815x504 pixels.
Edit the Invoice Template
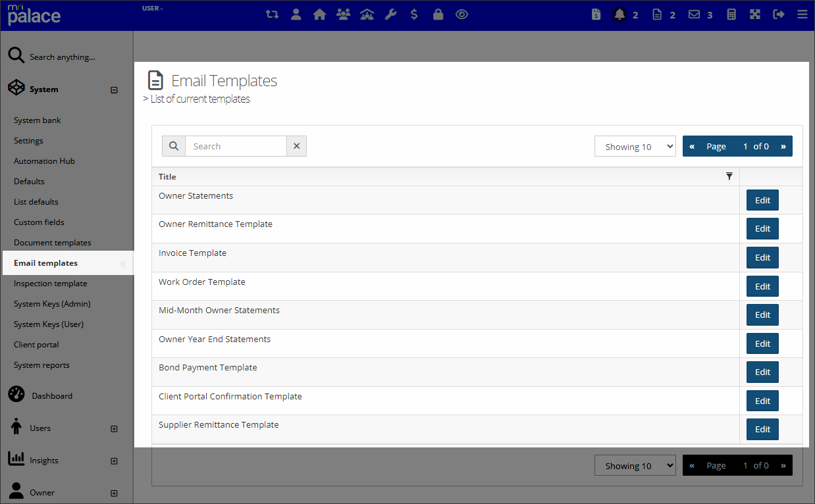[762, 257]
